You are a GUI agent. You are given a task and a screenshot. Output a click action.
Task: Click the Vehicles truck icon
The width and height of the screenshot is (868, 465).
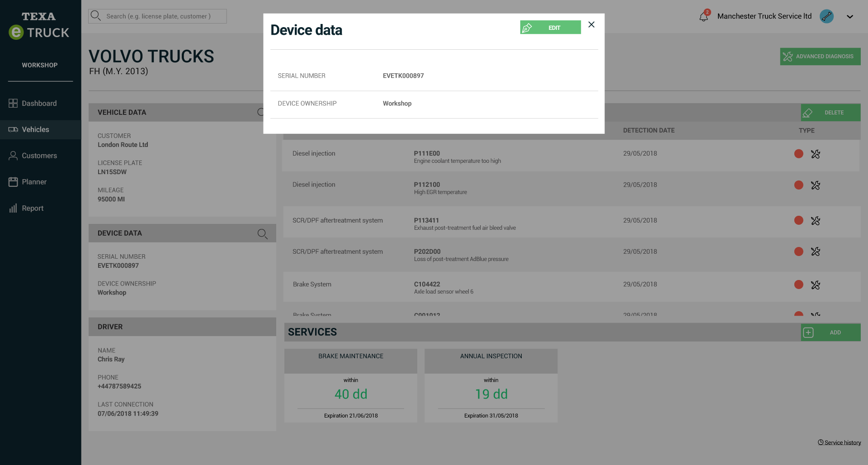(13, 129)
